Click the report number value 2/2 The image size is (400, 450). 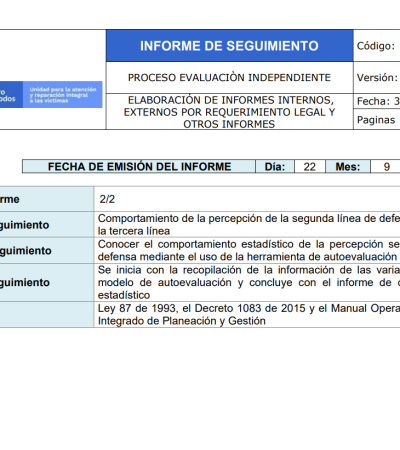[107, 199]
